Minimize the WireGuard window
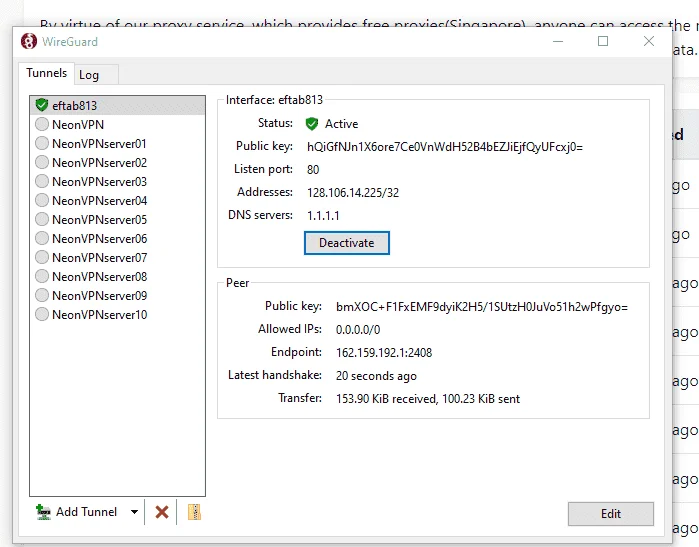The image size is (699, 547). 558,41
